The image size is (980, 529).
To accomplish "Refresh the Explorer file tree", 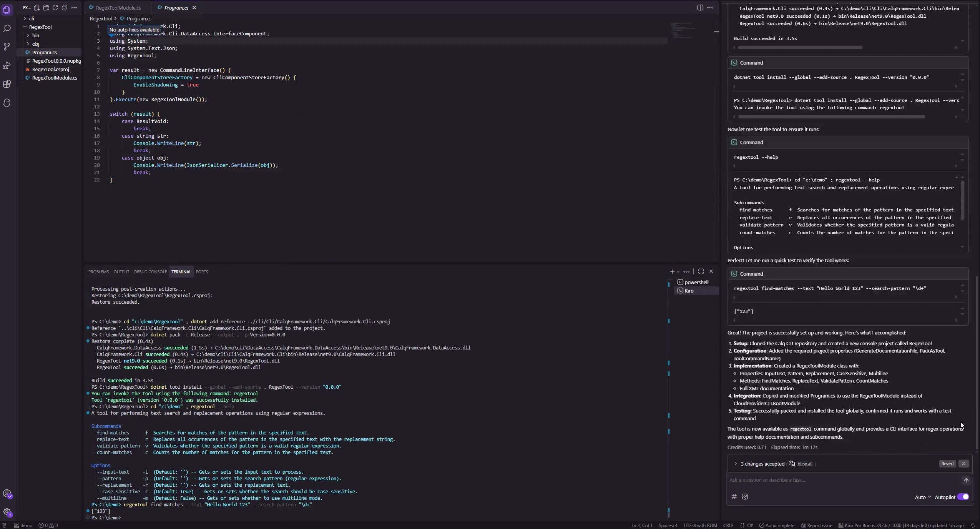I will [x=56, y=7].
